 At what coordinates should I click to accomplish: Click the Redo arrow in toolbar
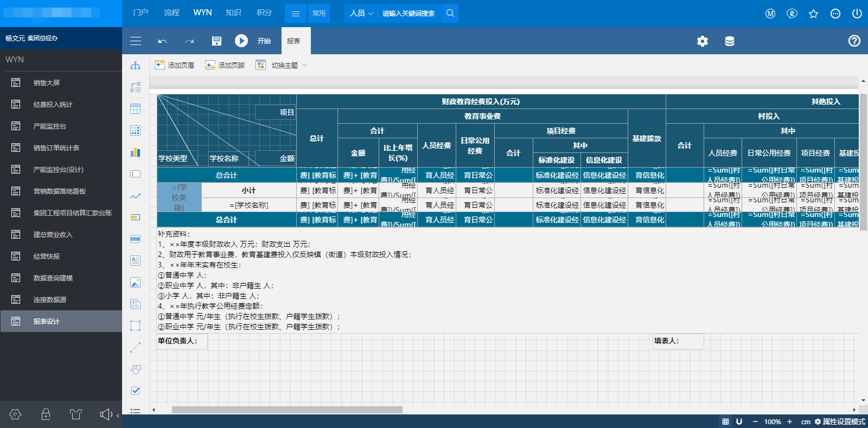(189, 41)
